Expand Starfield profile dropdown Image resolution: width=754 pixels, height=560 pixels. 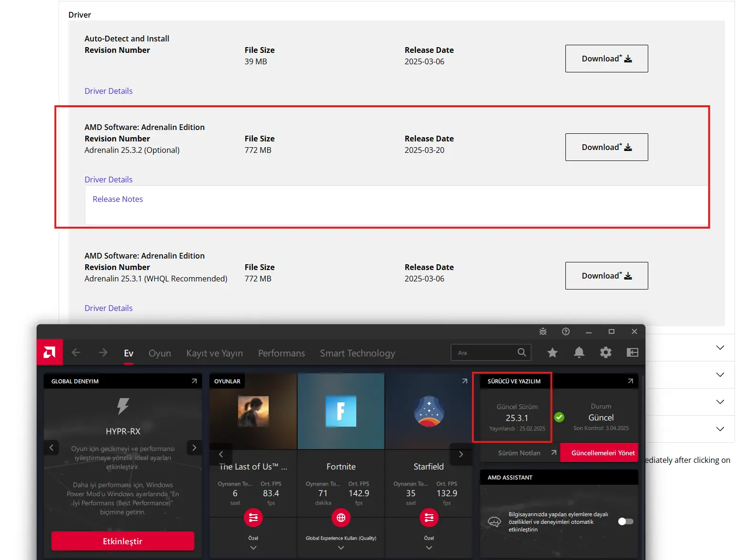pyautogui.click(x=429, y=548)
